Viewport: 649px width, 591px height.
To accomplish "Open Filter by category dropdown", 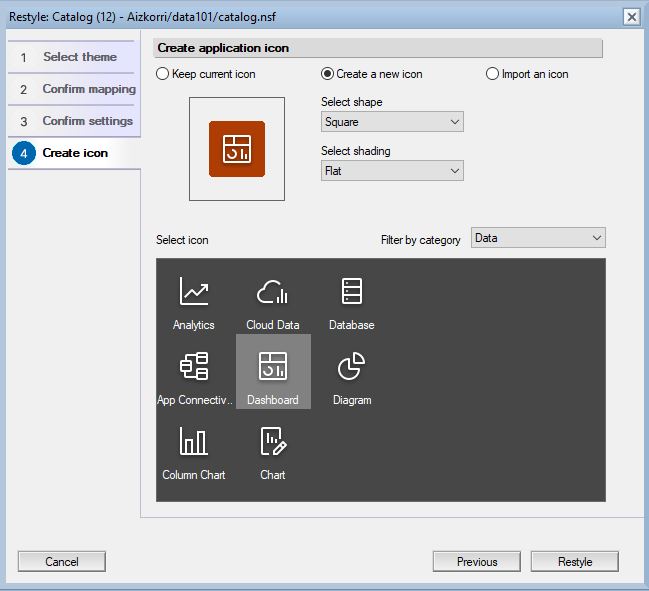I will point(538,238).
